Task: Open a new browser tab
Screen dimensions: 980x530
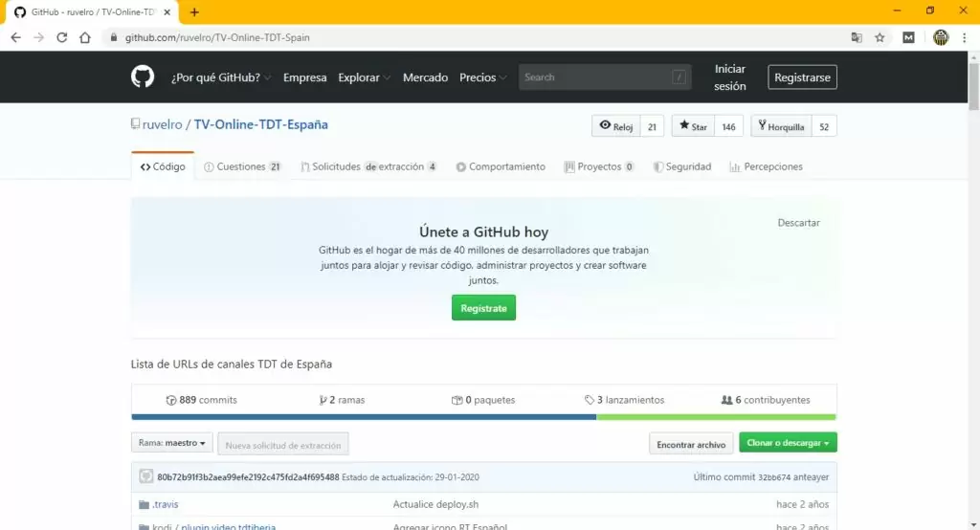Action: point(195,11)
